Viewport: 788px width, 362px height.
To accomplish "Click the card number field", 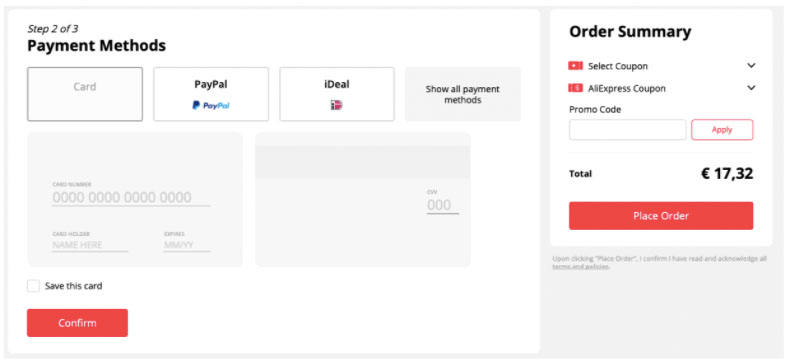I will 131,198.
